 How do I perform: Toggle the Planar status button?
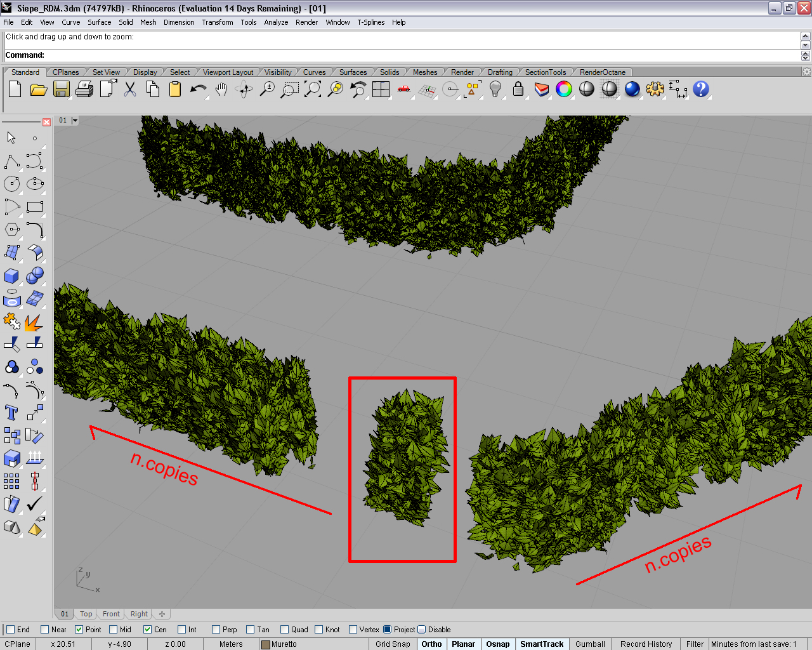pos(463,644)
